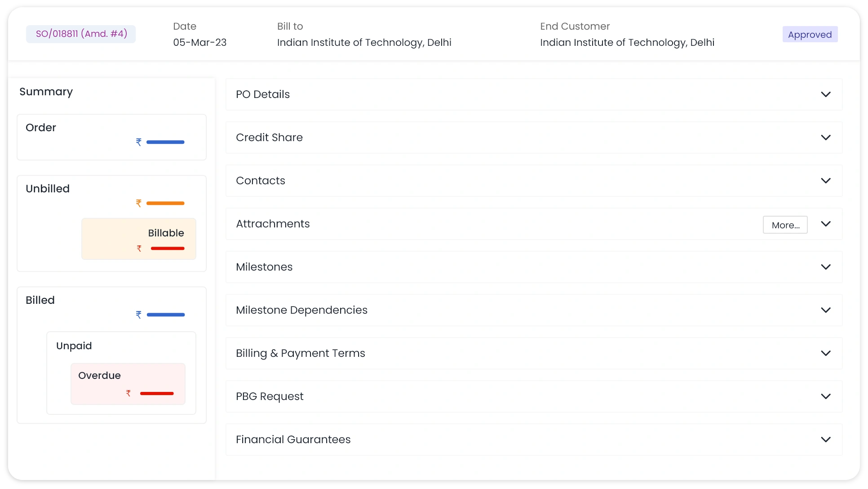Expand the PO Details section chevron

click(x=825, y=94)
